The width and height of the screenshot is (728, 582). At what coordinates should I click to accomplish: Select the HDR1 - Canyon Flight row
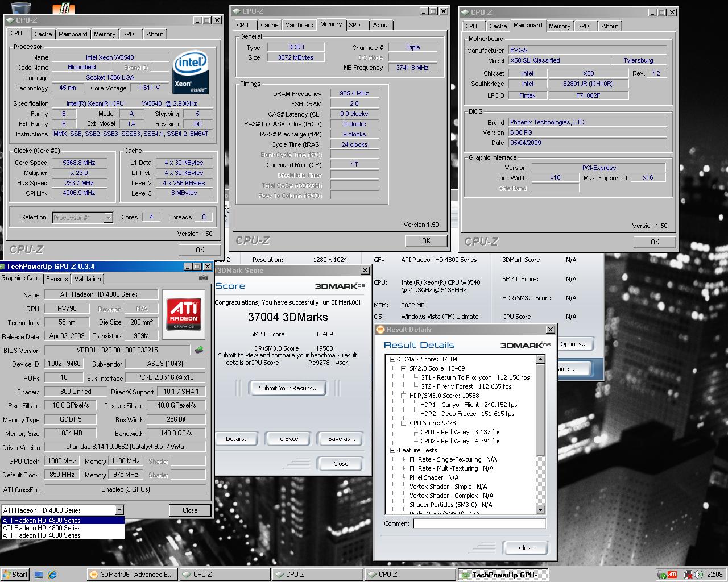pos(469,405)
